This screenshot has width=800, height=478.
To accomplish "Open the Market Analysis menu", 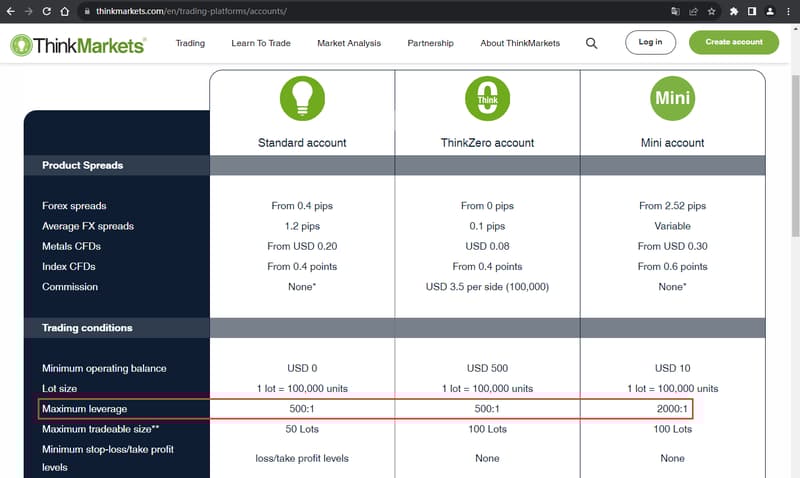I will point(349,43).
